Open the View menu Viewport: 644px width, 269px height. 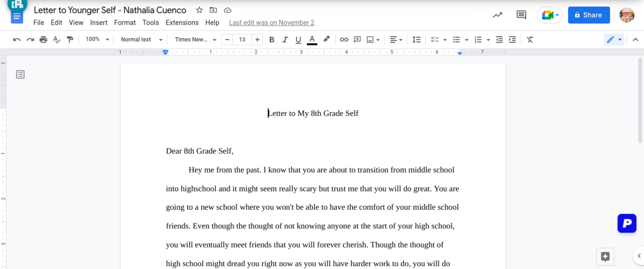click(76, 23)
